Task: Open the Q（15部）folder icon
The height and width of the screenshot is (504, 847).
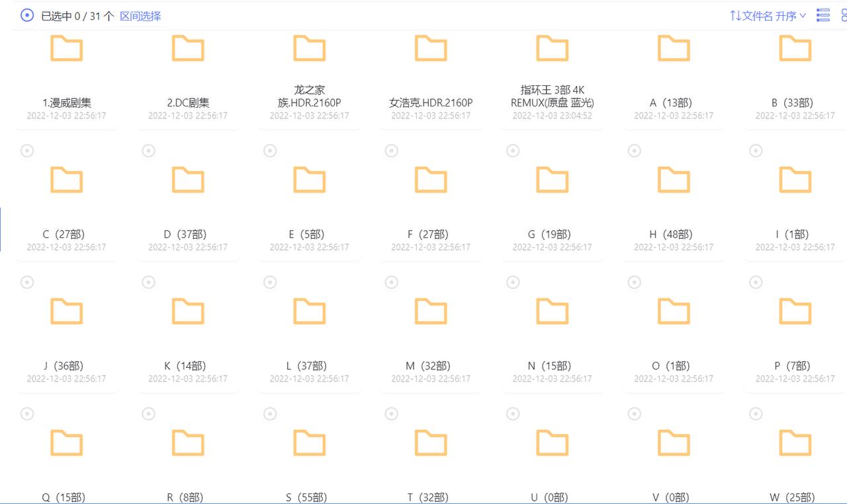Action: coord(67,442)
